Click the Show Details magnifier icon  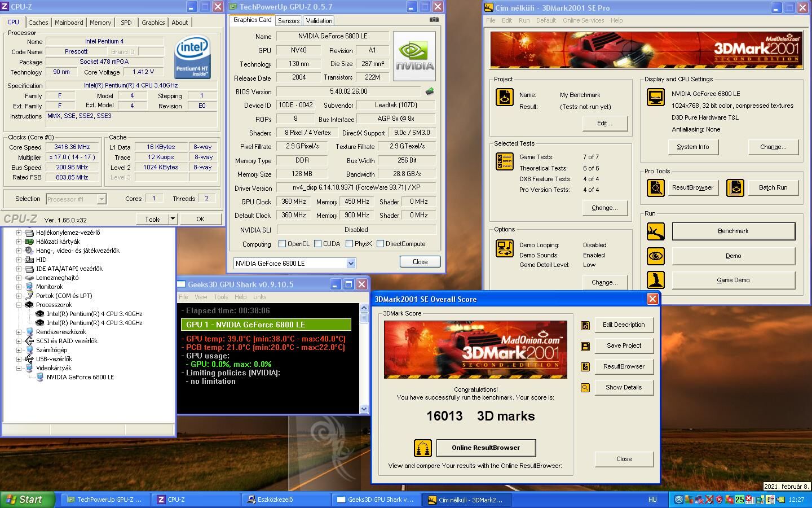tap(585, 388)
